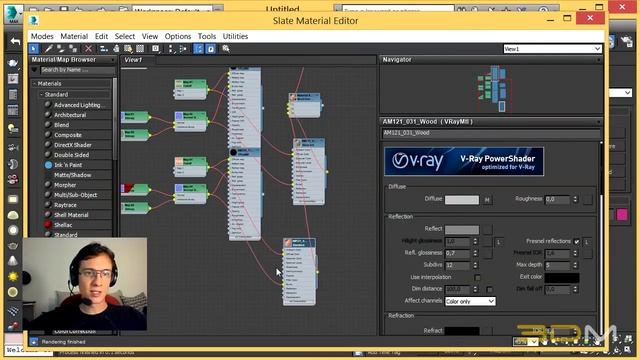
Task: Open the dropdown in 3ds Max right panel
Action: 628,93
